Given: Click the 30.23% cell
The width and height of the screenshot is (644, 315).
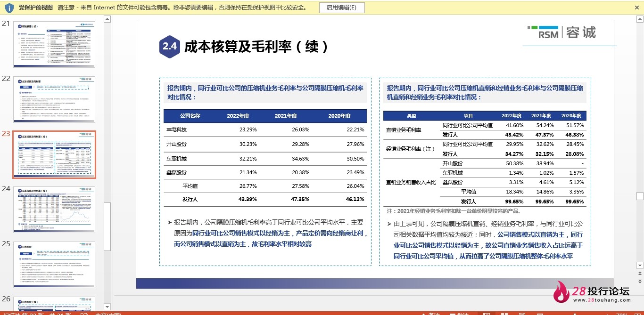Looking at the screenshot, I should [248, 144].
